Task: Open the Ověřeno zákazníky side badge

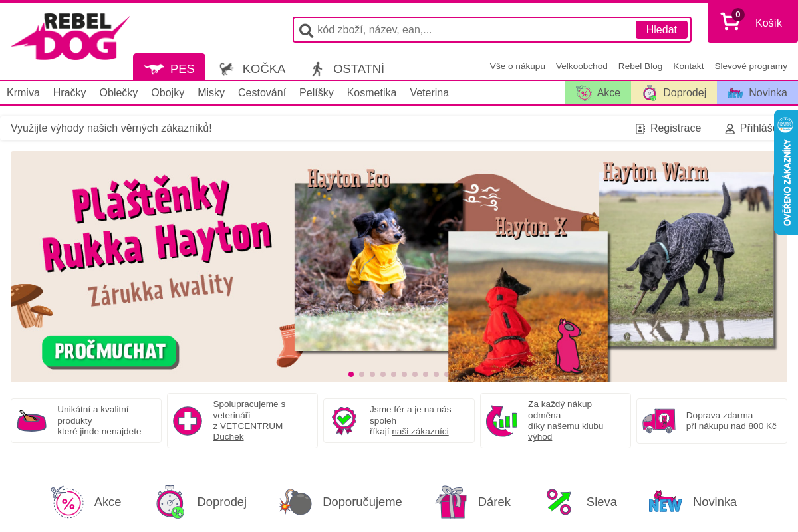Action: click(786, 172)
